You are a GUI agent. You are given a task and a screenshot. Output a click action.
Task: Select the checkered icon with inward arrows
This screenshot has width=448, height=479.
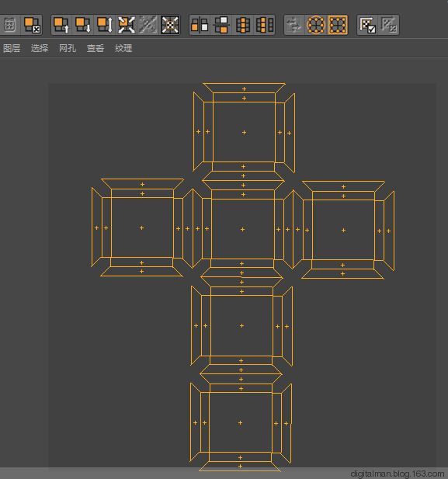[170, 25]
